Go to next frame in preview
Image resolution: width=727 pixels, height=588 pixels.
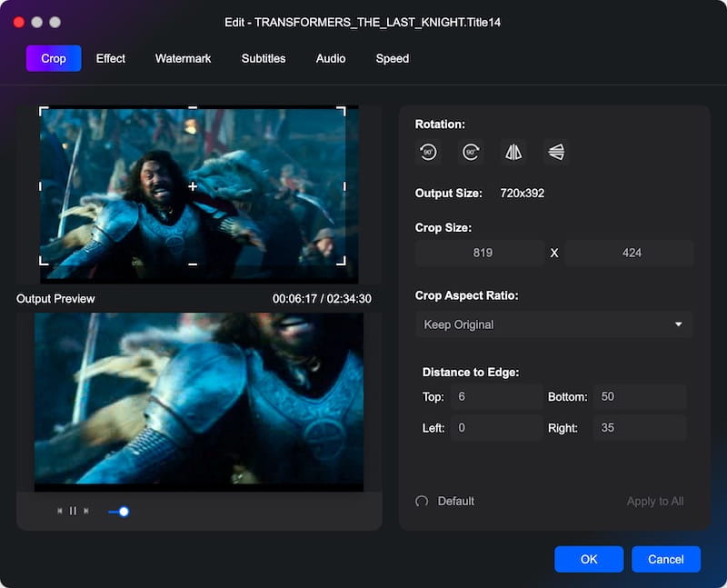click(x=86, y=511)
